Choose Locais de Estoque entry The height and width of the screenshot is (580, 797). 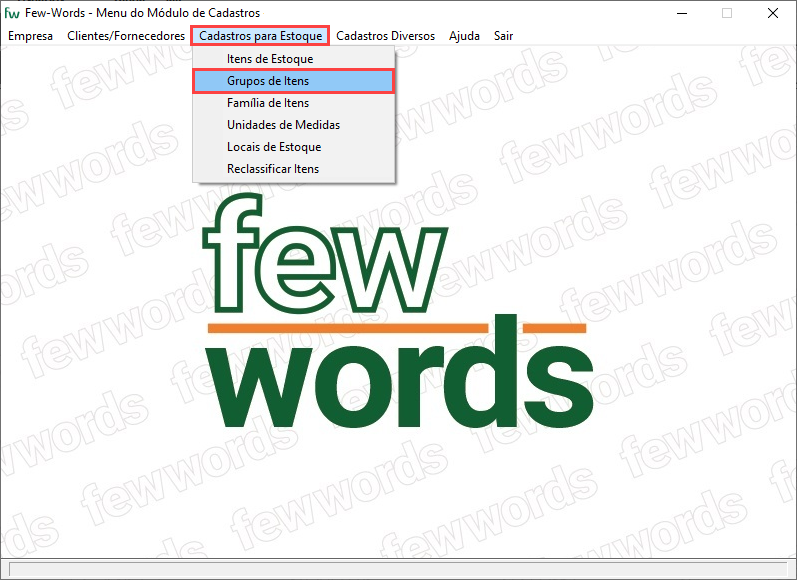(294, 147)
